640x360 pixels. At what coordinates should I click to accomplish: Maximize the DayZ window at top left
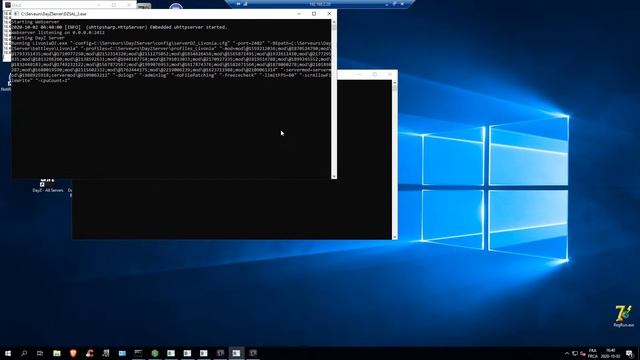tap(114, 5)
